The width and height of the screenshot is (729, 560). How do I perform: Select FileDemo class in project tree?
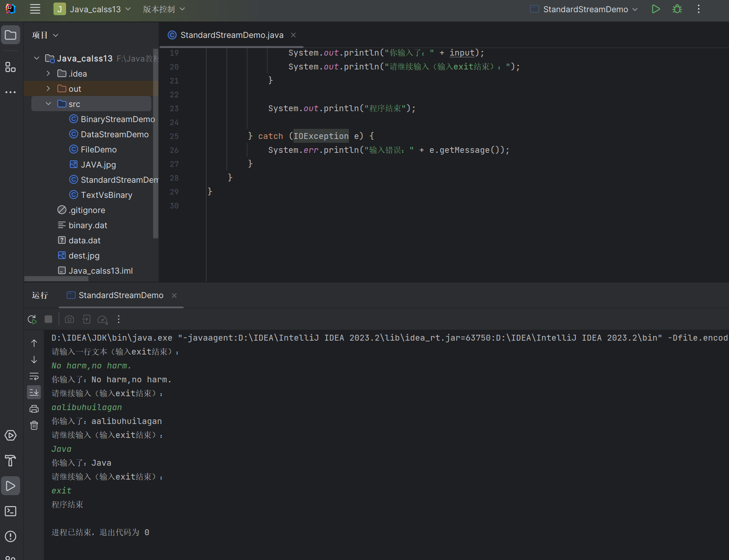pos(98,149)
